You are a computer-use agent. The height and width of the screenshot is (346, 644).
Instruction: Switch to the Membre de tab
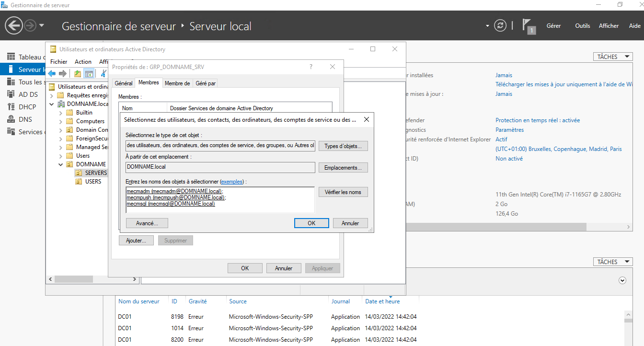[x=177, y=83]
